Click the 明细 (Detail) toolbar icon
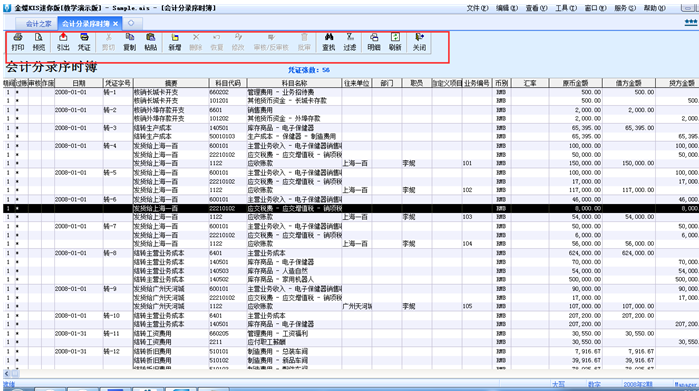This screenshot has height=391, width=699. (374, 42)
